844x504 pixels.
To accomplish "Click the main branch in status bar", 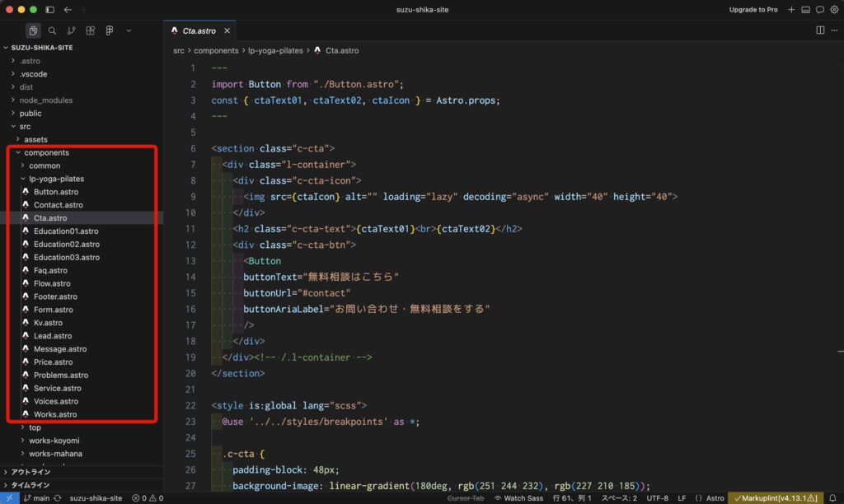I will 36,498.
